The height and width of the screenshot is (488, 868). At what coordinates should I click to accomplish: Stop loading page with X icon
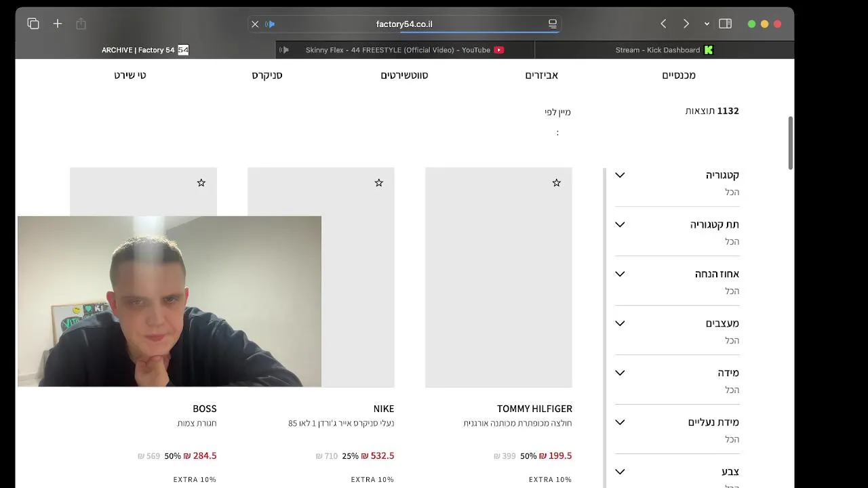coord(255,24)
